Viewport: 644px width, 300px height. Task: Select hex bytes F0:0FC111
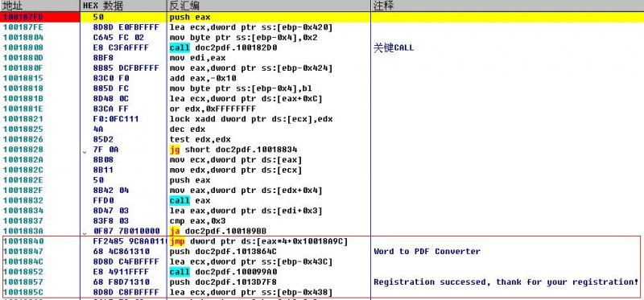tap(116, 119)
